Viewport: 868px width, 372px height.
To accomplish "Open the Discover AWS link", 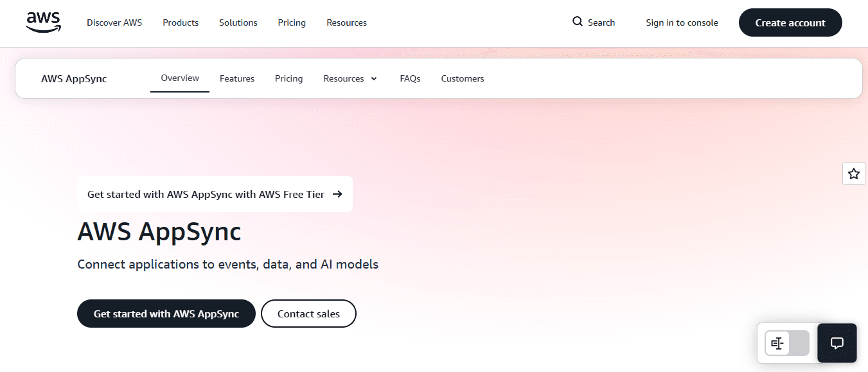I will (114, 22).
